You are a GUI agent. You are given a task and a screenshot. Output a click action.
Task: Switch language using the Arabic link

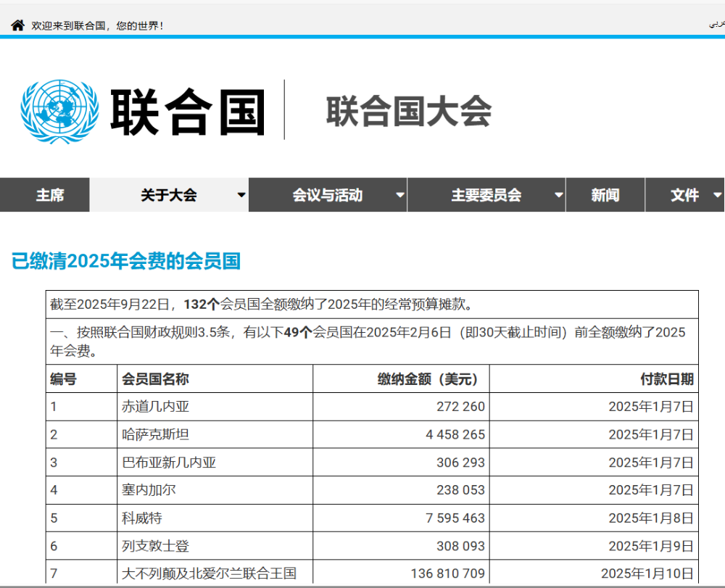click(x=716, y=25)
